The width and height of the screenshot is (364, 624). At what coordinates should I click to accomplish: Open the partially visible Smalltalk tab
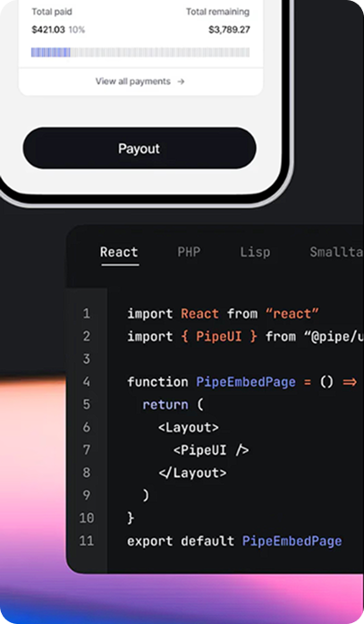point(336,252)
